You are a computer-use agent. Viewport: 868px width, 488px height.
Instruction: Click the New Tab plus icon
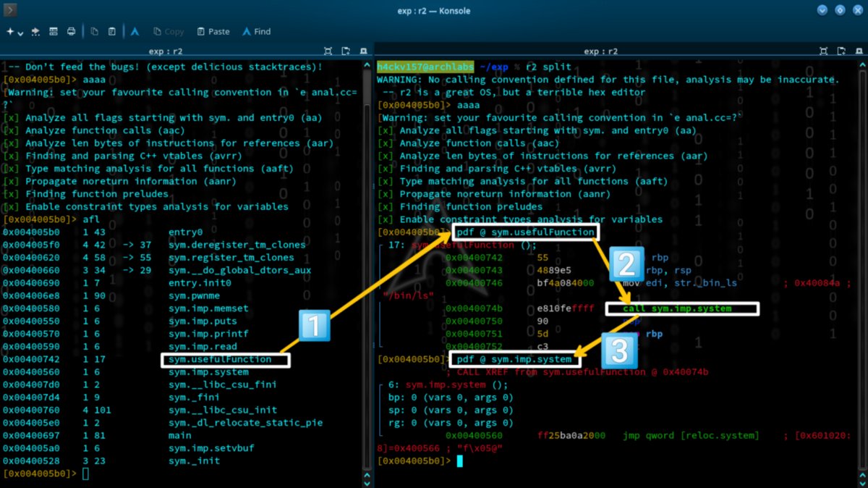point(10,32)
